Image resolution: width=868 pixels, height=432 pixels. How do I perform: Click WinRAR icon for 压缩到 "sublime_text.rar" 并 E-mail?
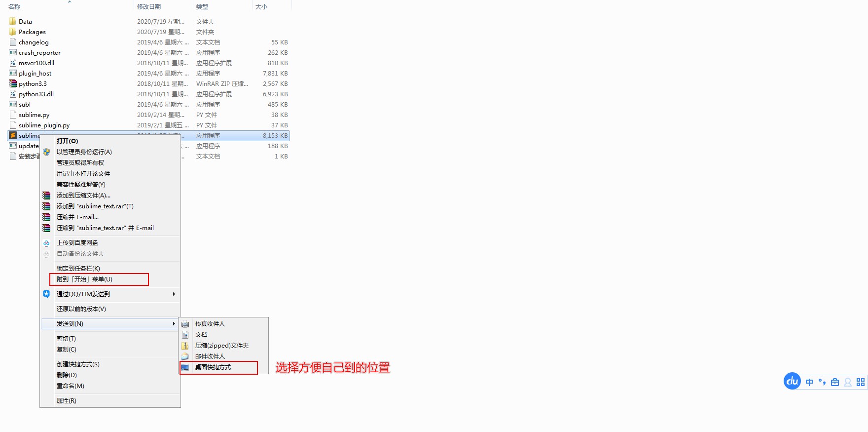pyautogui.click(x=46, y=228)
